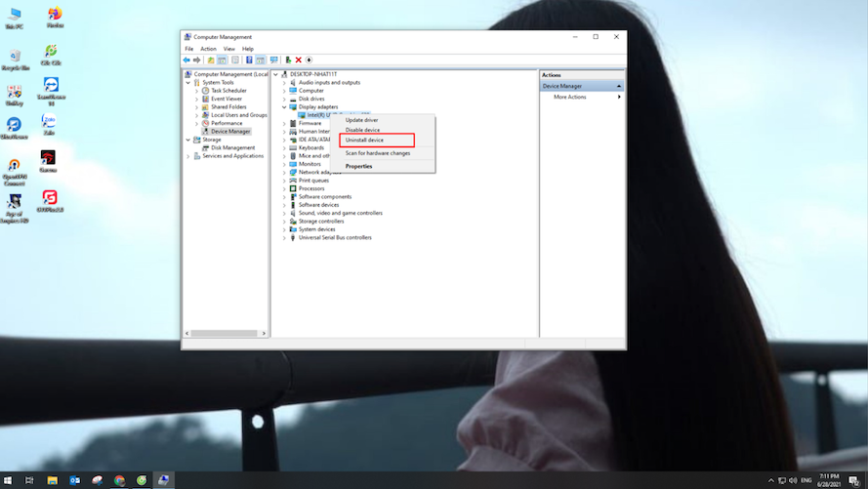Collapse the Display adapters category

pyautogui.click(x=284, y=107)
